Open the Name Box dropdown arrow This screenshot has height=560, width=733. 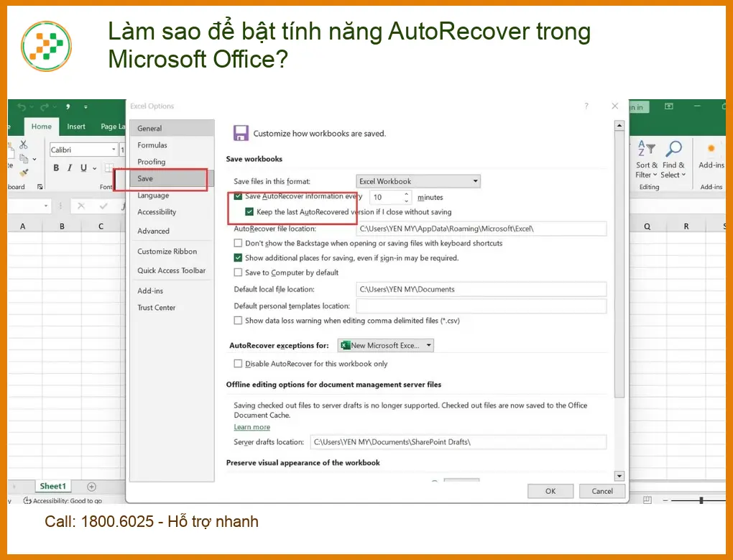46,206
